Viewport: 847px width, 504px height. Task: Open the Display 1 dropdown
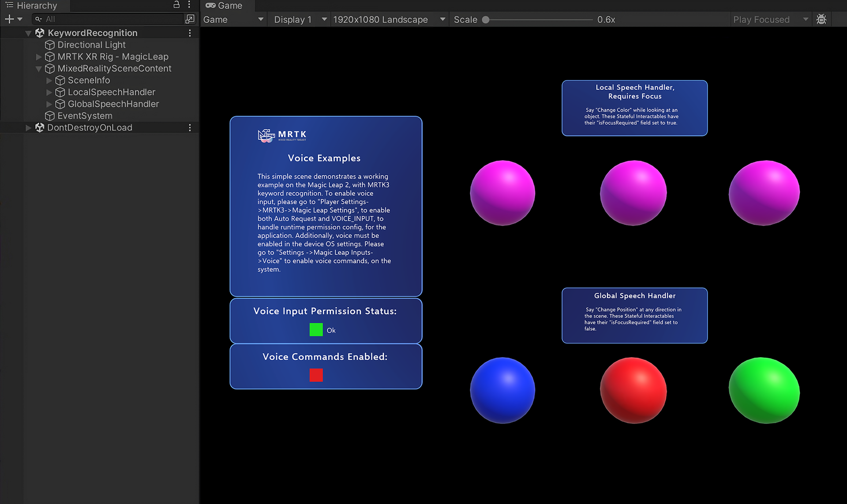coord(299,19)
